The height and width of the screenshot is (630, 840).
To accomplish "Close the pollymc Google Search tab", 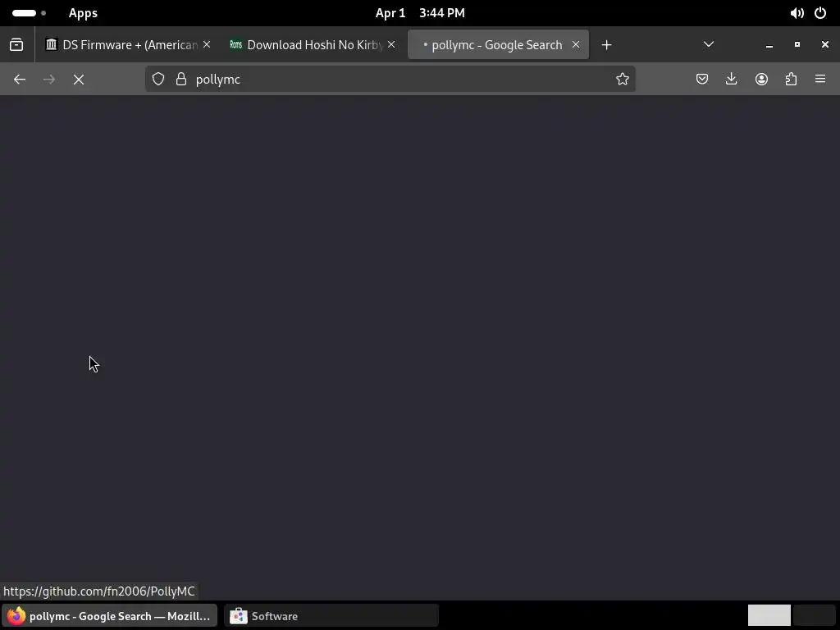I will pyautogui.click(x=576, y=44).
